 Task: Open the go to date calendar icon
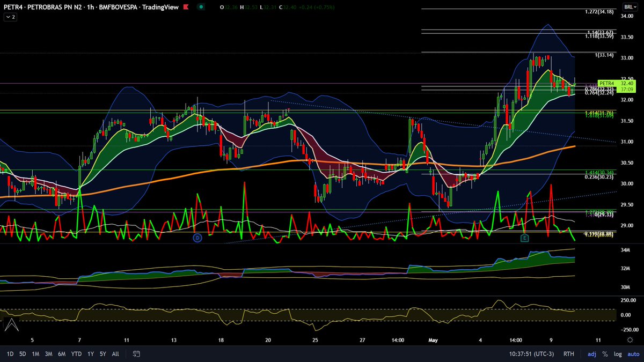tap(136, 354)
